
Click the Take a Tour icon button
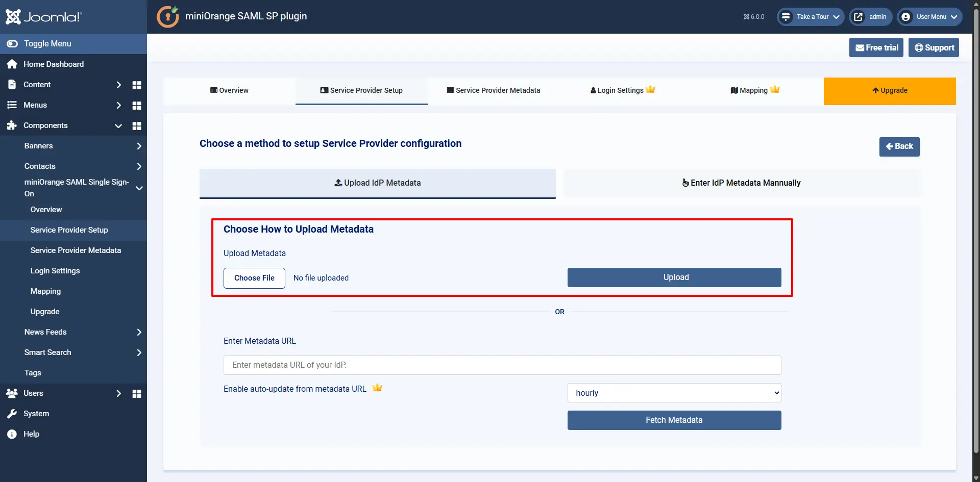pyautogui.click(x=787, y=17)
